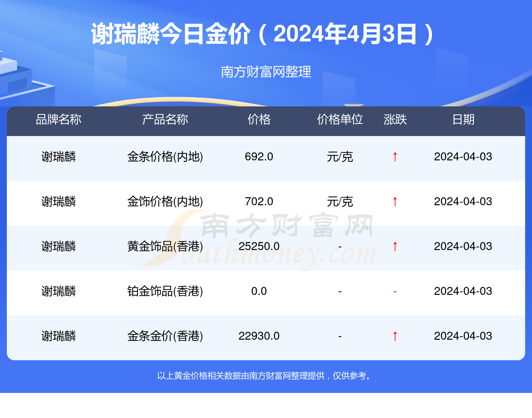532x418 pixels.
Task: Click the subtitle 南方财富网整理
Action: (266, 71)
